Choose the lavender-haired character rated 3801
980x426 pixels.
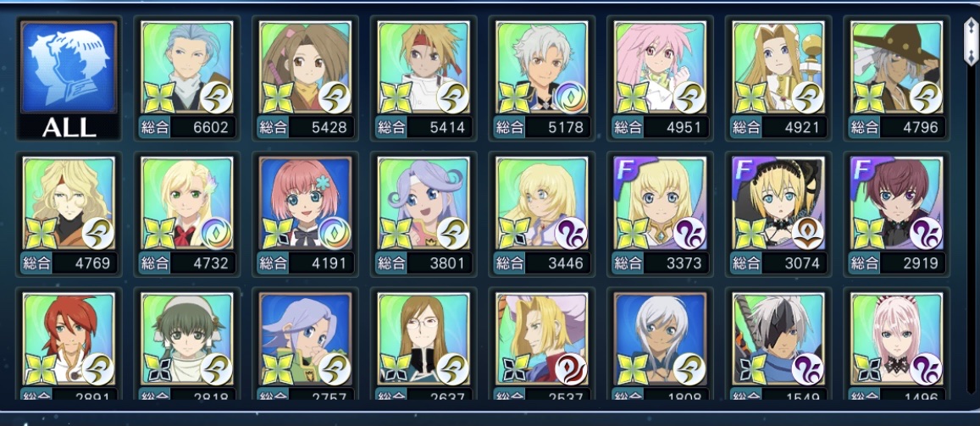(x=424, y=215)
